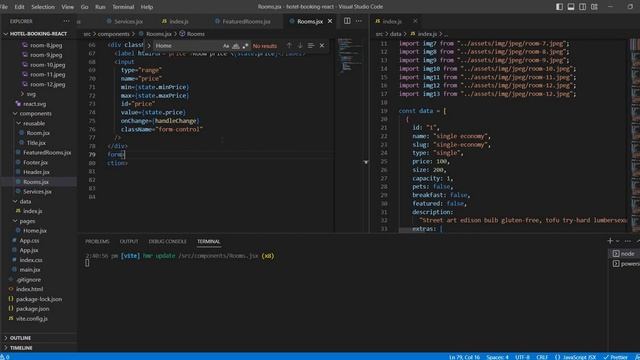Split the left editor group
Screen dimensions: 640x360
click(347, 21)
